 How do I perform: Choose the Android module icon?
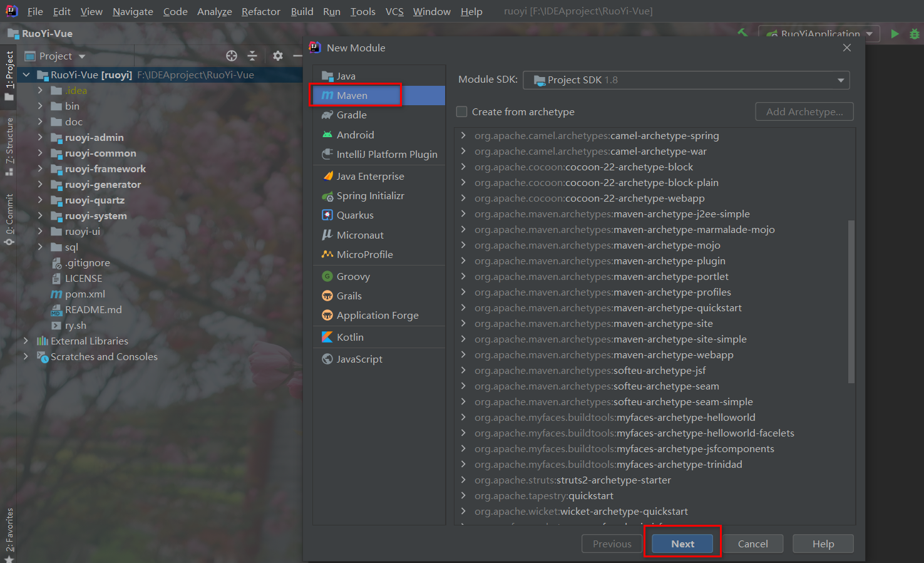click(327, 135)
